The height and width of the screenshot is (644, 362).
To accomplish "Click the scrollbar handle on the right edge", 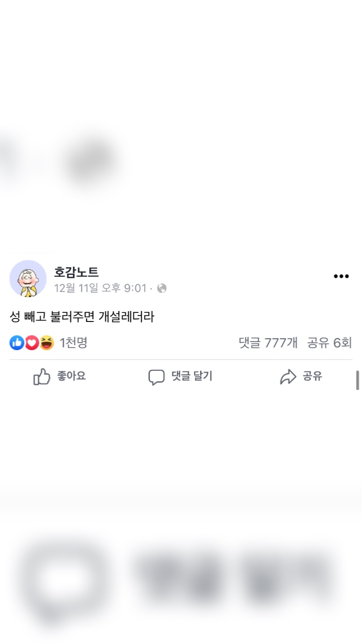I will point(357,380).
